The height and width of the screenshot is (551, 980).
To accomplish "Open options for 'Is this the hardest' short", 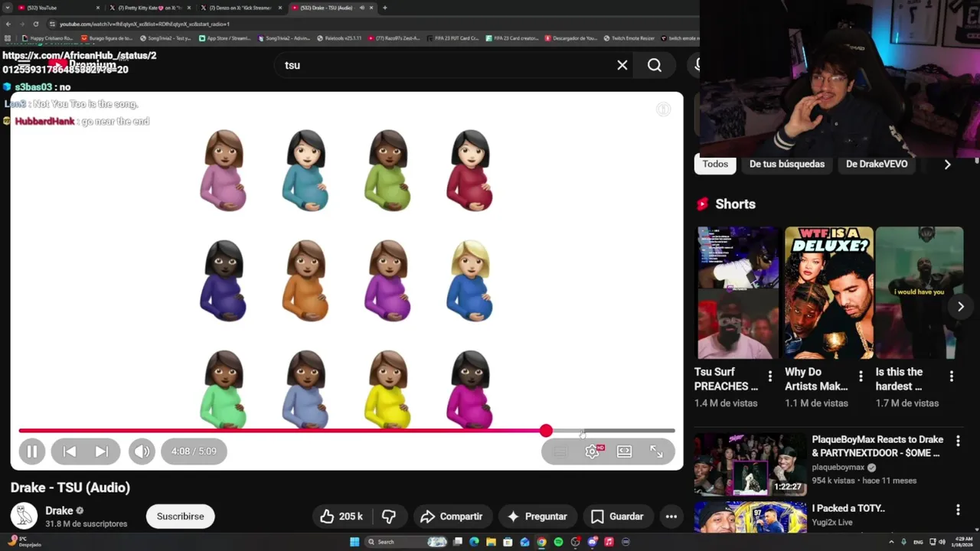I will pos(952,377).
